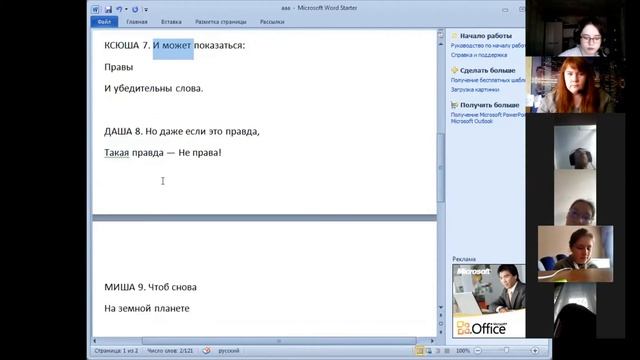Click the Получение бесплатных шаблонов link

coord(488,80)
